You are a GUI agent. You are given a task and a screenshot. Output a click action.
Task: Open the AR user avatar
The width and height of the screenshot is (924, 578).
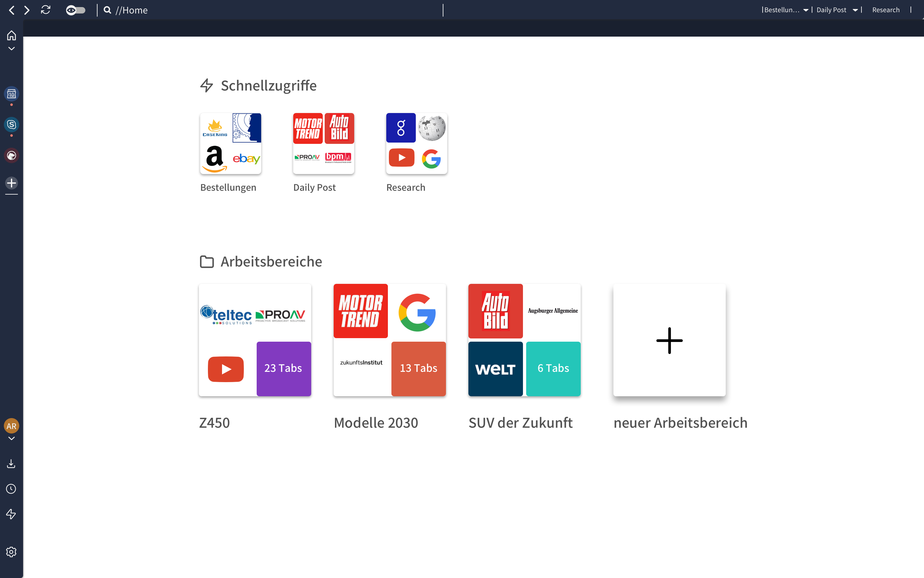coord(12,426)
